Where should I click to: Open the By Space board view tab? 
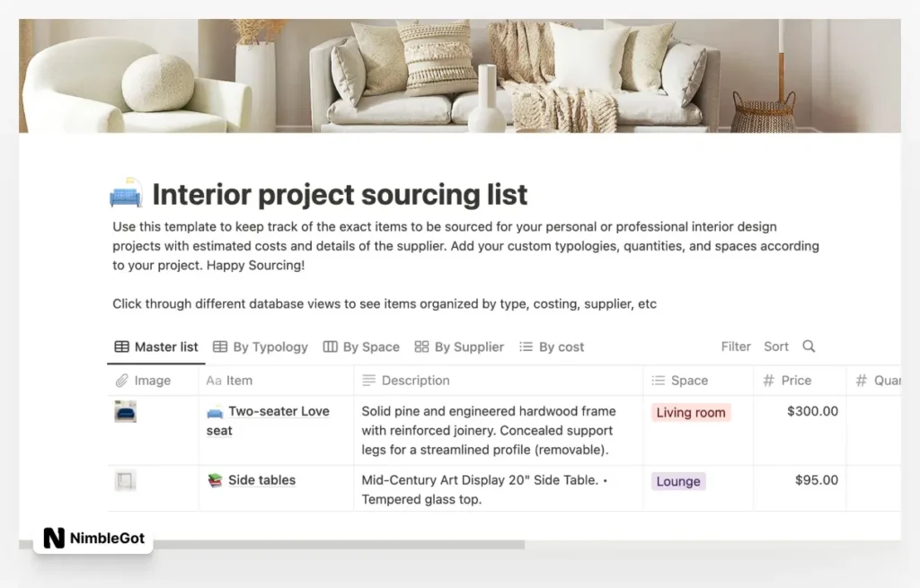[360, 347]
